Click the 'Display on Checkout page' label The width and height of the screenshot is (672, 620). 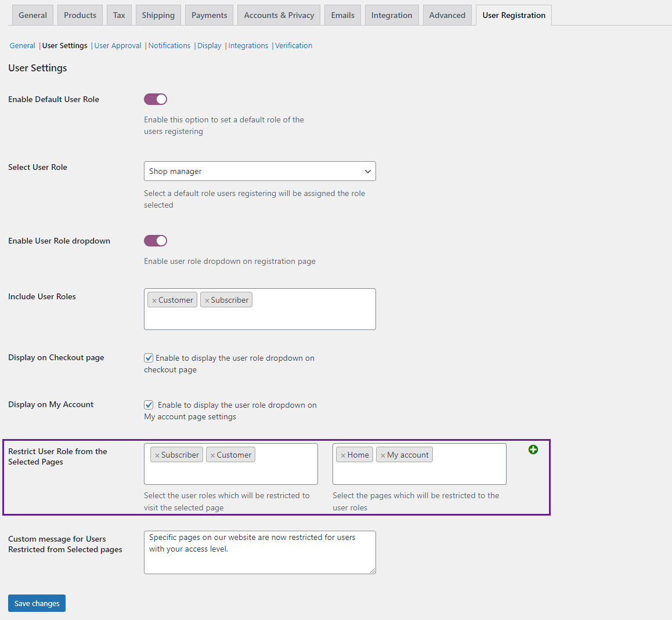(x=56, y=358)
